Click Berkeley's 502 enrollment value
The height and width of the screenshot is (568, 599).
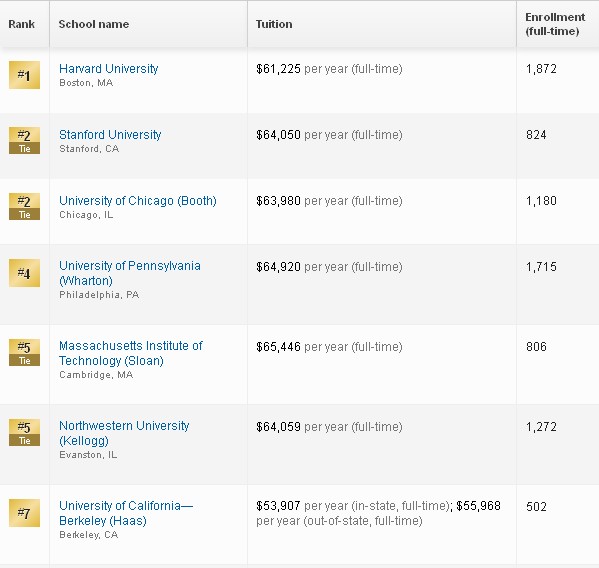[536, 507]
